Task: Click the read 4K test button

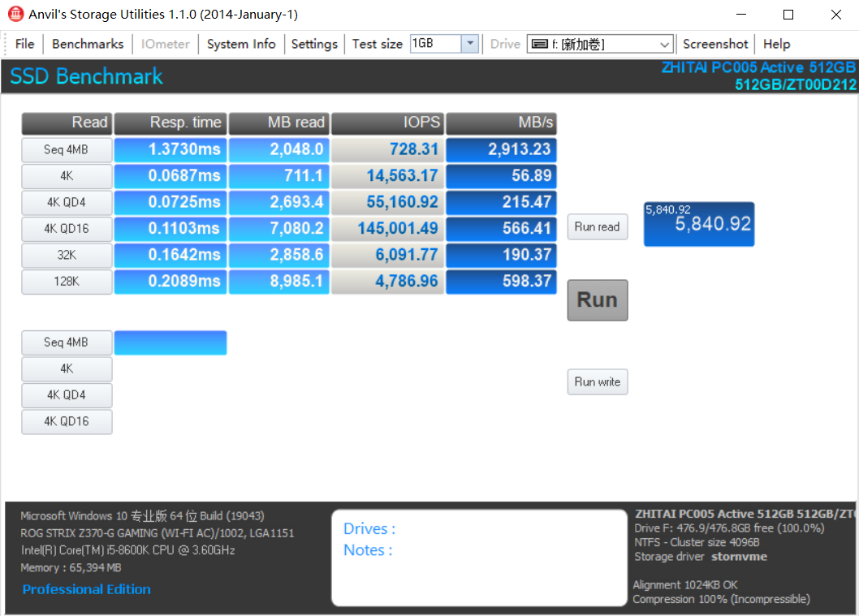Action: 67,176
